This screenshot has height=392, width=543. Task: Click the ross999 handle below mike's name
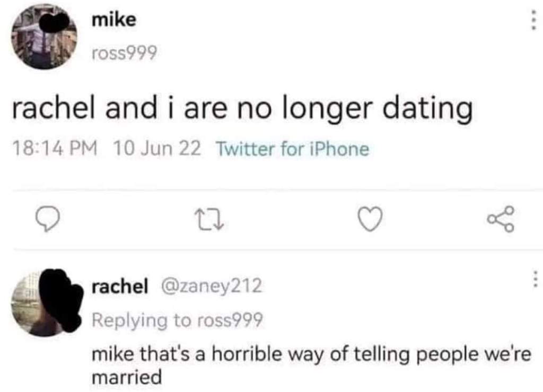pos(124,52)
